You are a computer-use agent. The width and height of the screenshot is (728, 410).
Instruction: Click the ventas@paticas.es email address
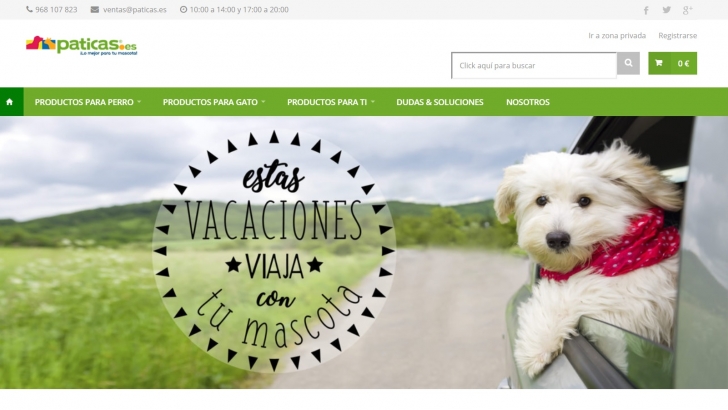click(135, 10)
